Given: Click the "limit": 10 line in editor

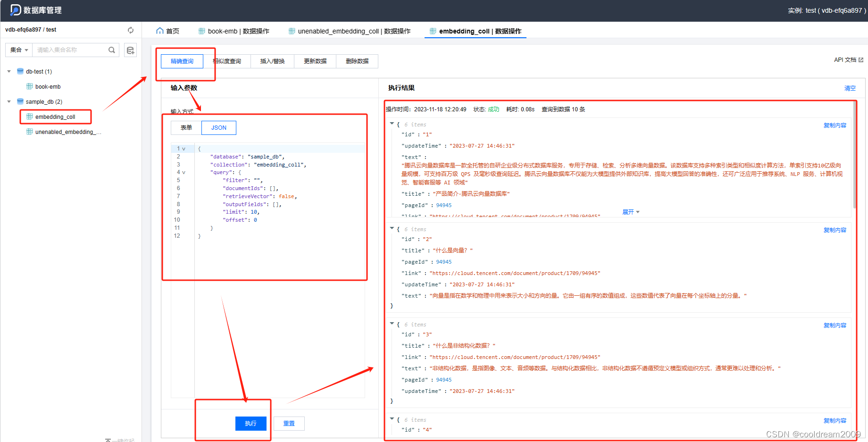Looking at the screenshot, I should point(241,212).
